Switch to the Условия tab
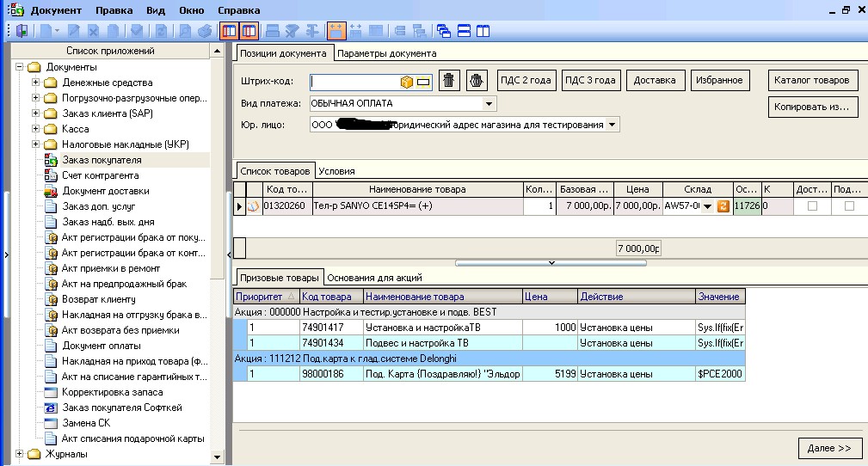This screenshot has width=868, height=466. pos(336,171)
